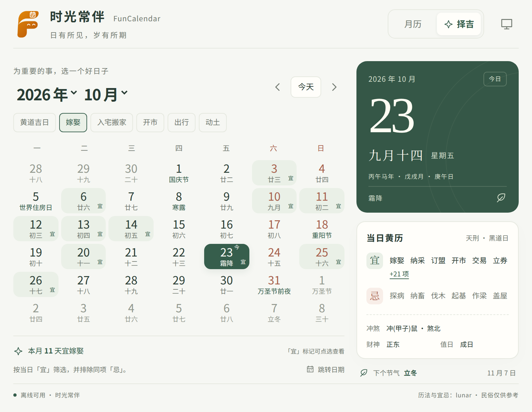Select October 10 九月 date cell
532x412 pixels.
[274, 201]
